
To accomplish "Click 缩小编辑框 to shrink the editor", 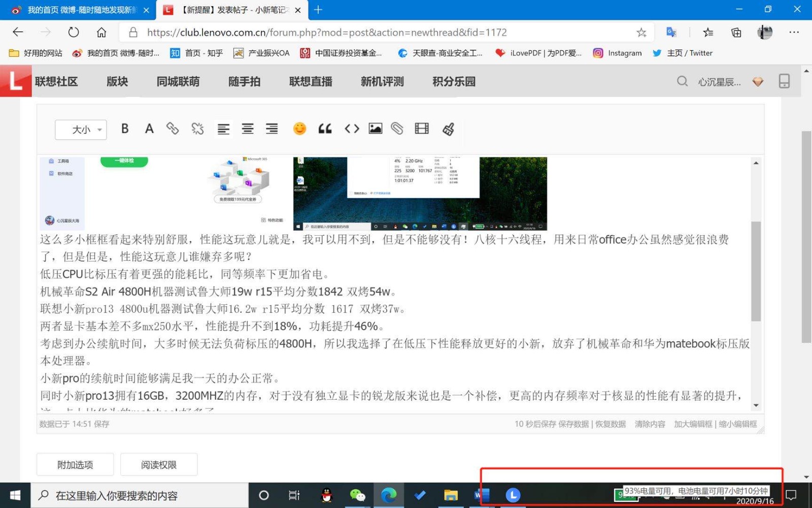I will pyautogui.click(x=738, y=424).
